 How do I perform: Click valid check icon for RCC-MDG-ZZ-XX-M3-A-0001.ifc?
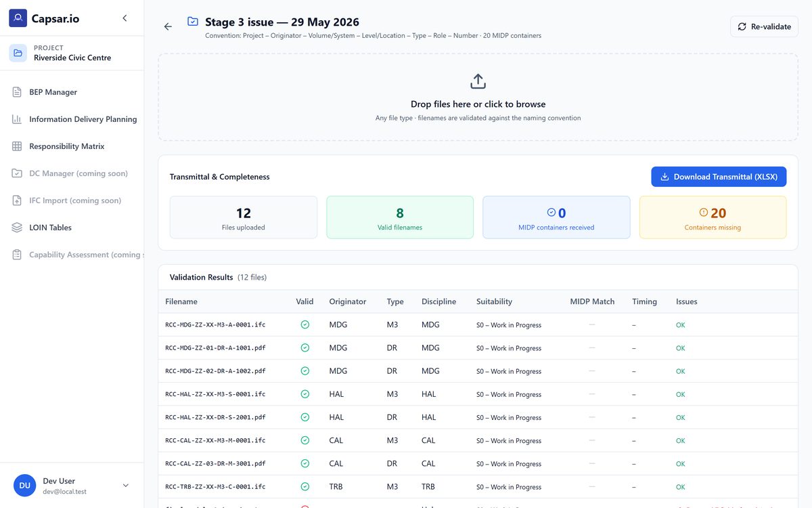304,324
